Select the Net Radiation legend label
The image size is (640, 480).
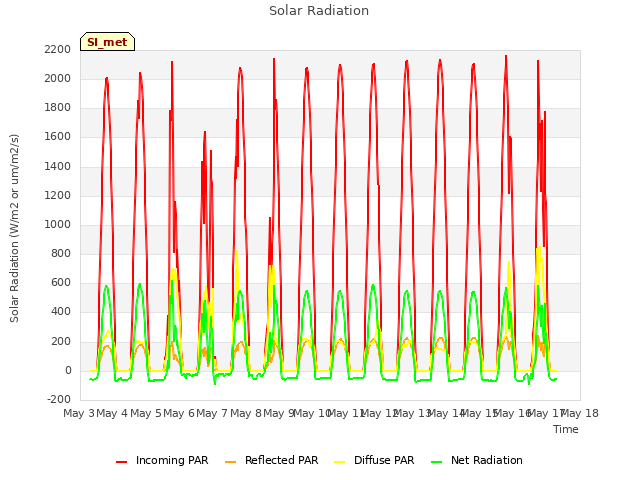click(x=487, y=460)
